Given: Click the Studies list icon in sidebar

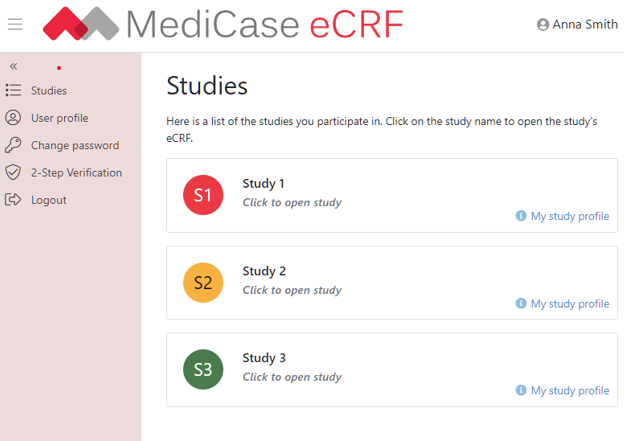Looking at the screenshot, I should coord(13,91).
